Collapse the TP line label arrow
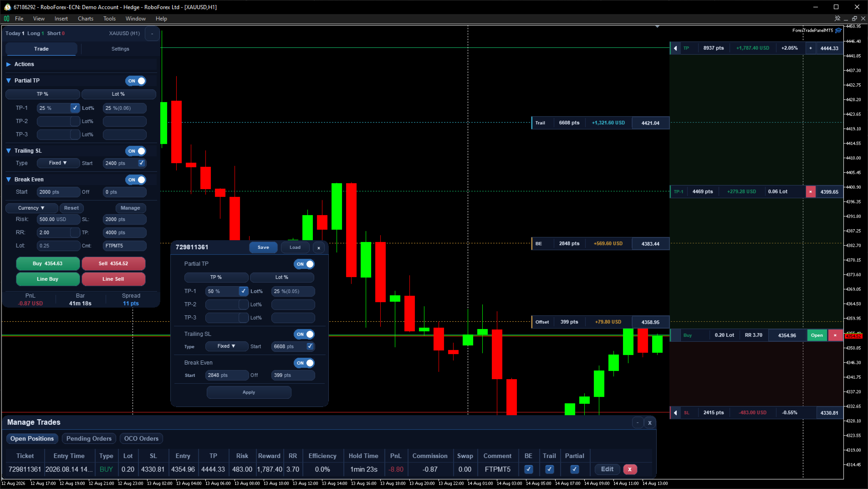The width and height of the screenshot is (868, 489). point(675,48)
